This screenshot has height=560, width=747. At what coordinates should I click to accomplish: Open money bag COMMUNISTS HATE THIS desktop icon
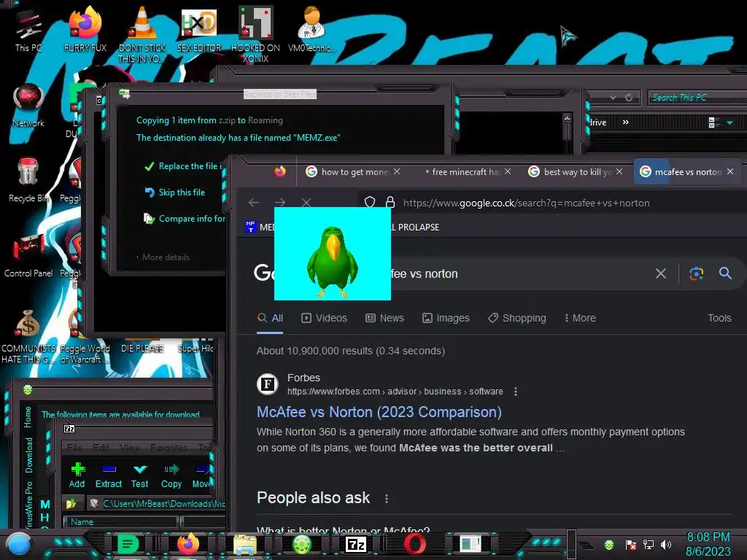click(x=28, y=336)
